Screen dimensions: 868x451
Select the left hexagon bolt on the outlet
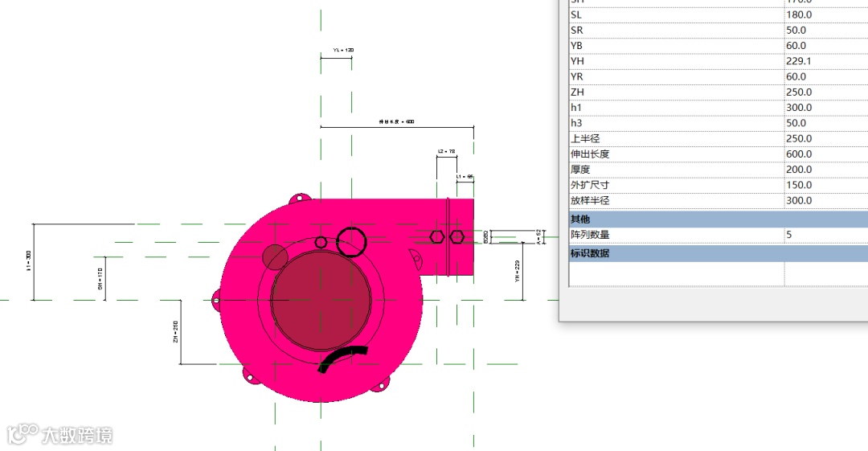coord(436,237)
